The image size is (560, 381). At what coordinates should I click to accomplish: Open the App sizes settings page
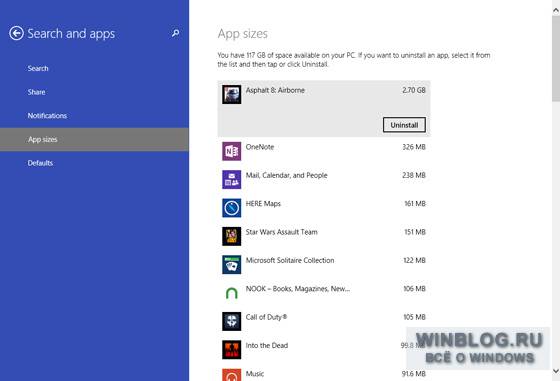click(94, 140)
